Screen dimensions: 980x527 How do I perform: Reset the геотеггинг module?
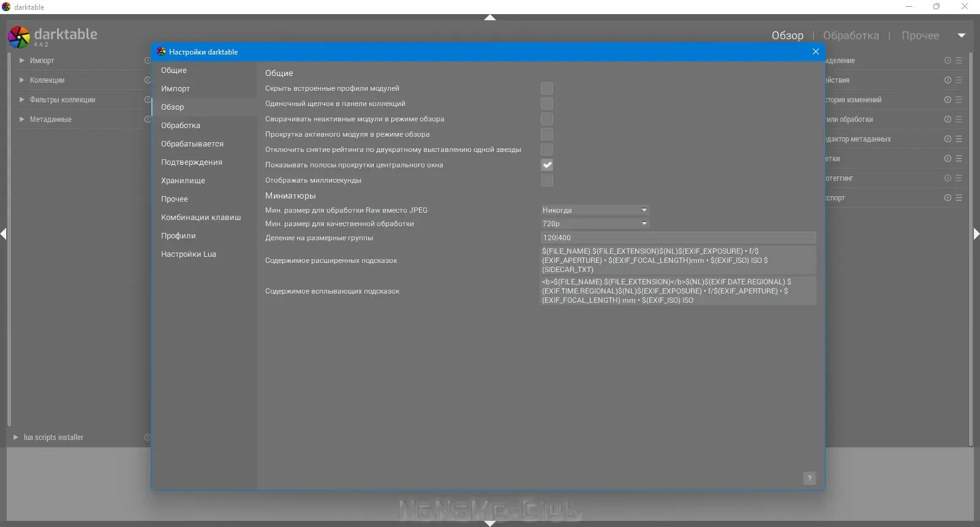[948, 178]
